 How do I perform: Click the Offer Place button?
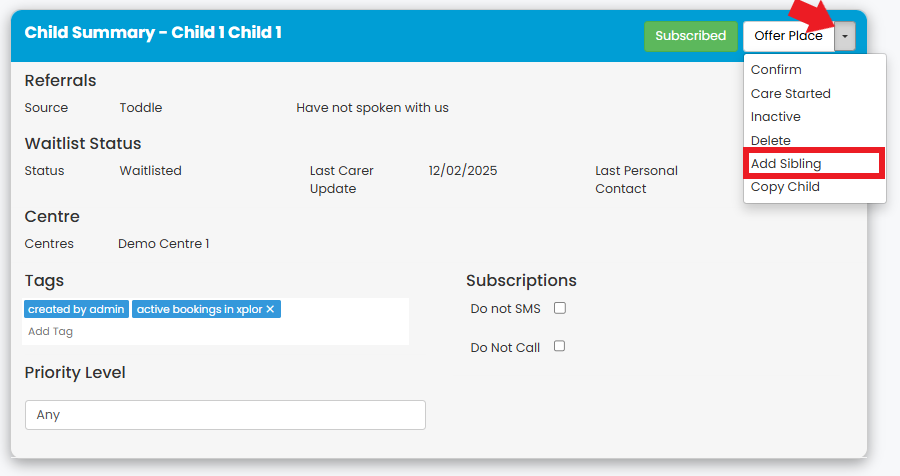click(x=789, y=36)
